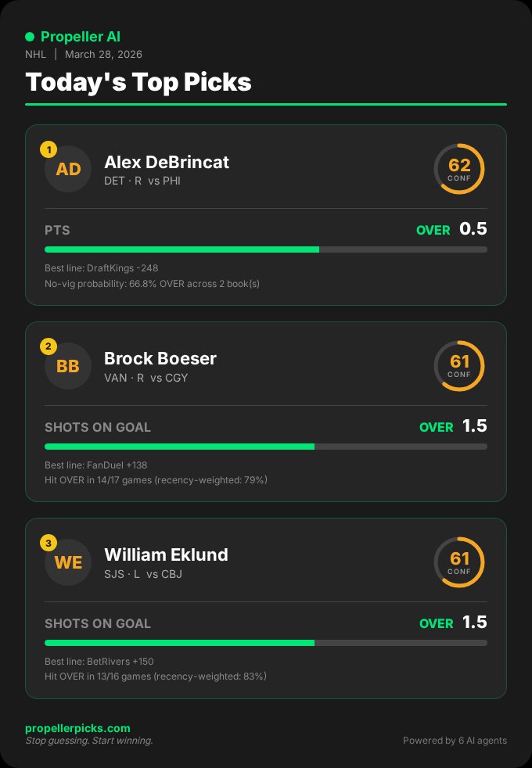Screen dimensions: 532x768
Task: Select the Alex DeBrincat player name
Action: coord(167,162)
